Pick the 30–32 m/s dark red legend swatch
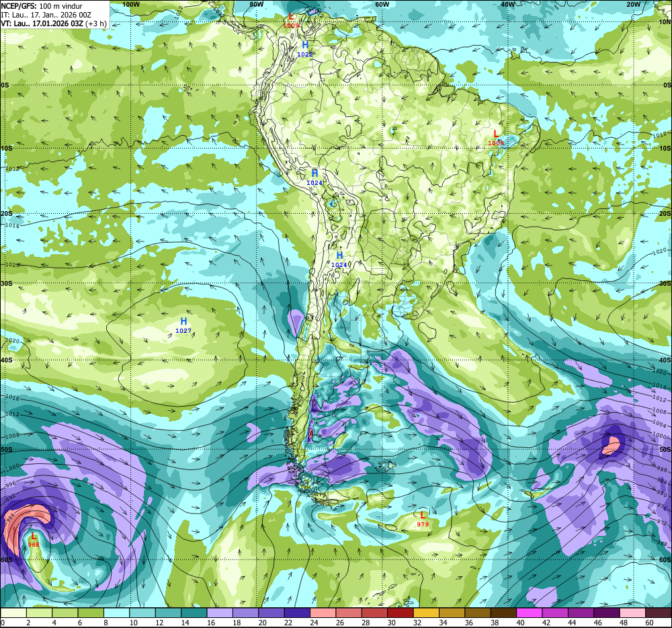The height and width of the screenshot is (628, 672). tap(401, 613)
